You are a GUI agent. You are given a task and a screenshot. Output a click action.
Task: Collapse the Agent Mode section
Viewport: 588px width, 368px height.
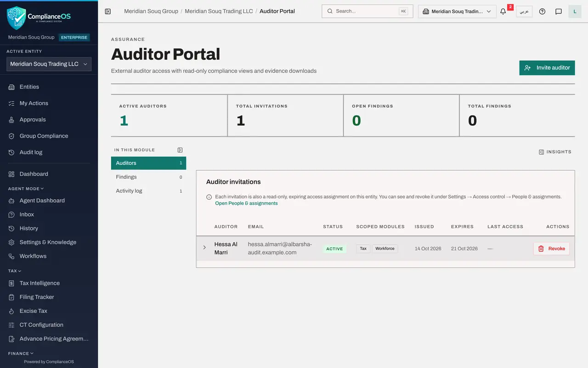pyautogui.click(x=26, y=189)
